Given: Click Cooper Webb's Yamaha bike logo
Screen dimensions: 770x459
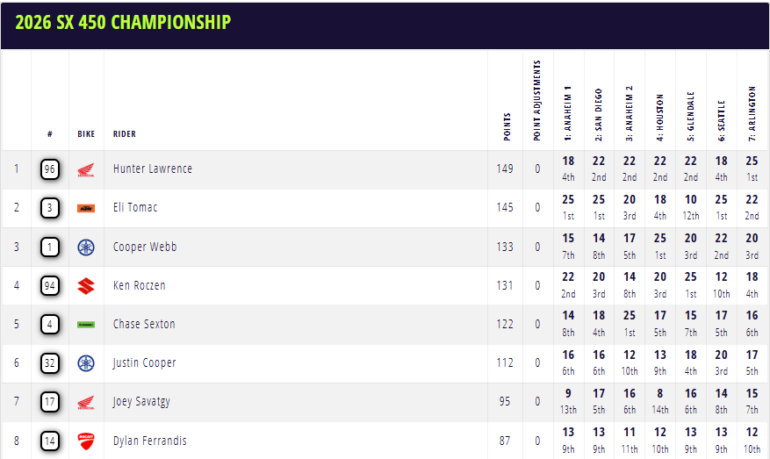Looking at the screenshot, I should (86, 247).
